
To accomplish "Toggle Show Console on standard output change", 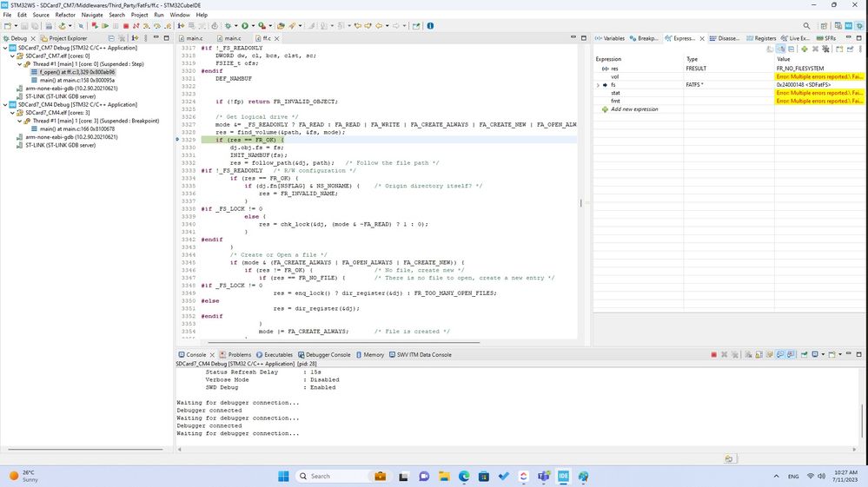I will coord(780,354).
